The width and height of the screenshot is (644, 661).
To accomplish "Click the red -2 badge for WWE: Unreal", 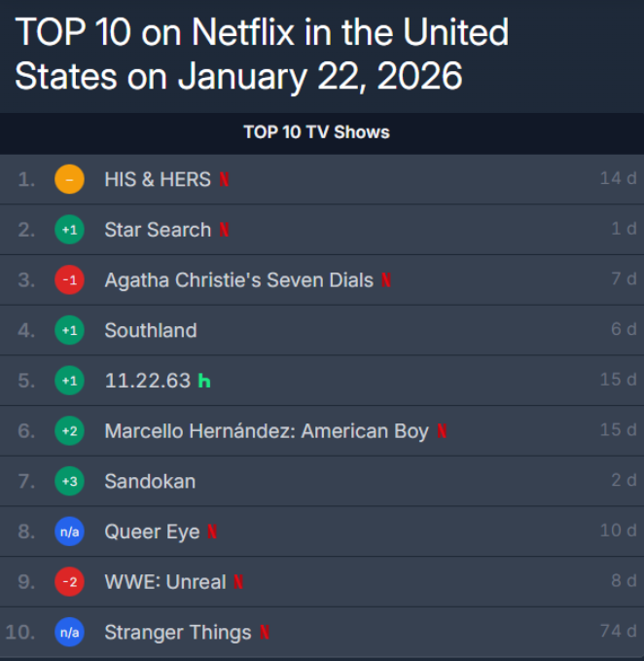I will coord(69,582).
